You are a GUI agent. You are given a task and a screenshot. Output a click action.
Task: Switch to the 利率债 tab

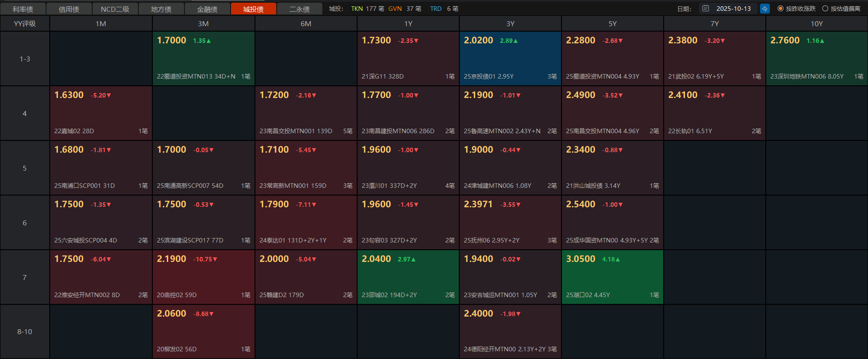click(23, 9)
